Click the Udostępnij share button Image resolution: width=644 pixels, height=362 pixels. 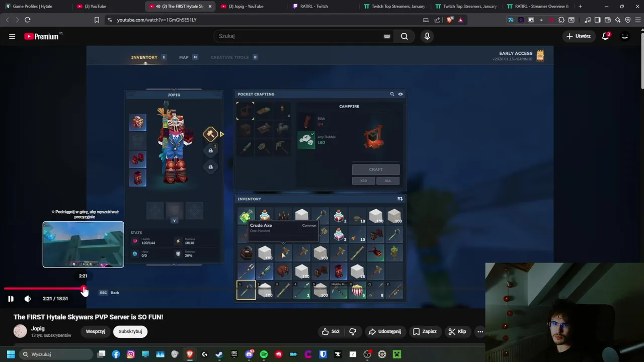coord(384,332)
